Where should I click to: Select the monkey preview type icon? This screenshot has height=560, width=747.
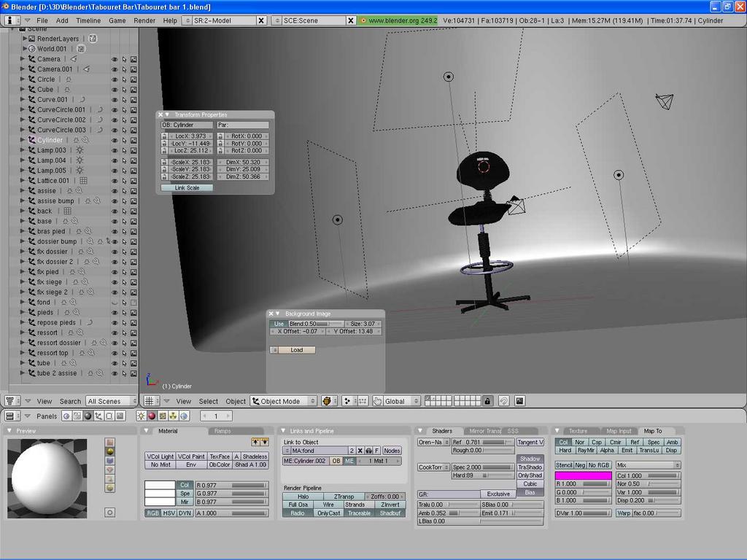[x=110, y=470]
